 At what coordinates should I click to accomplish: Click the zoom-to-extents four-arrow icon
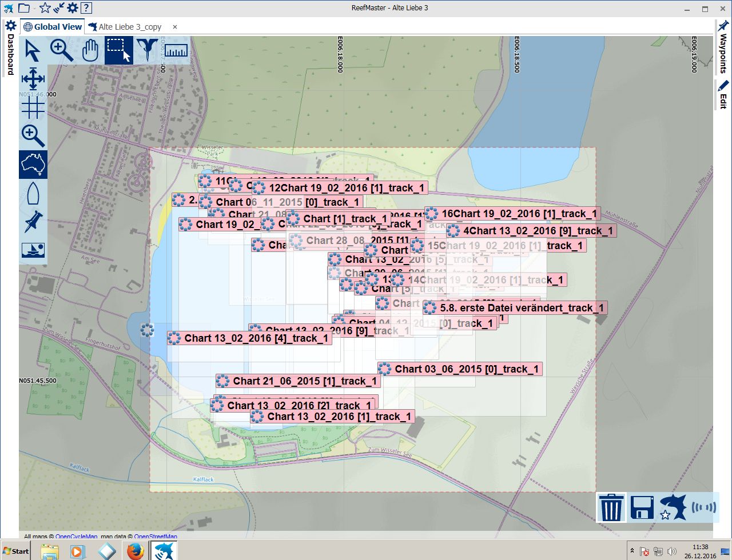[33, 79]
